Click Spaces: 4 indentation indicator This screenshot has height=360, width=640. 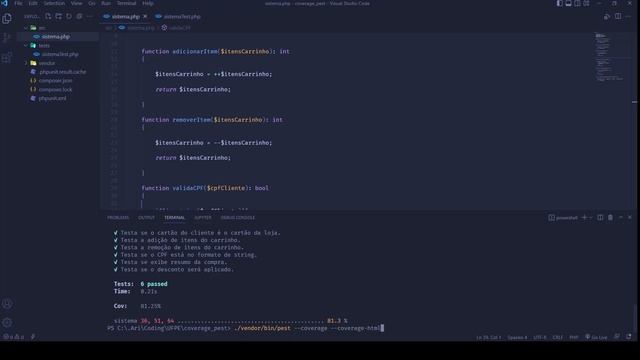point(517,337)
